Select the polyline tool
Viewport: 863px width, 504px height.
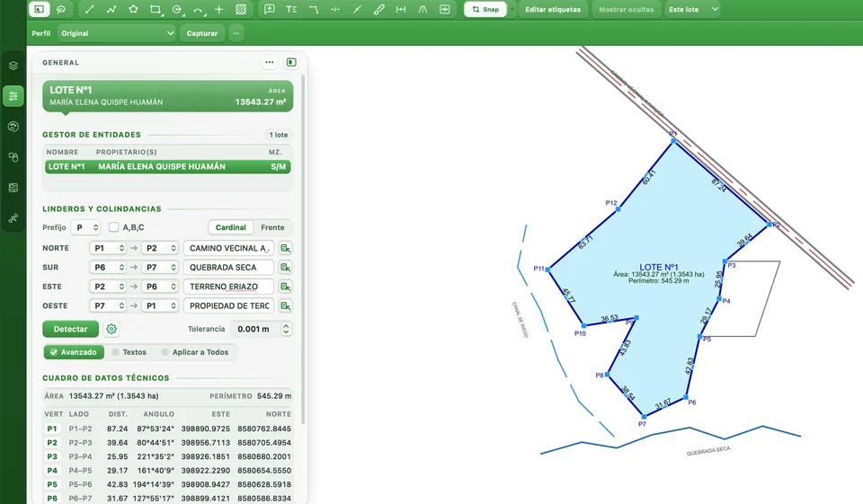111,9
